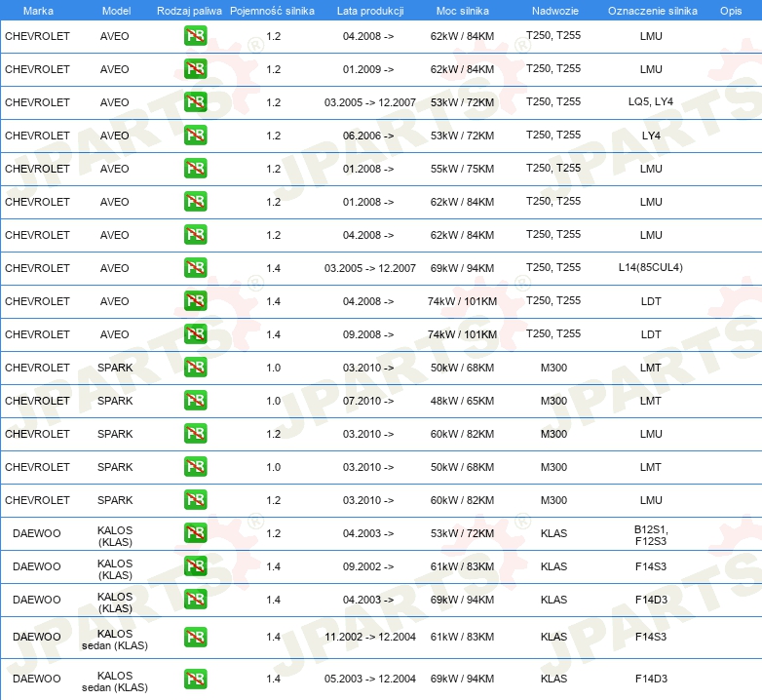Click 'LDT' in the AVEO 1.4 04.2008 row
This screenshot has width=762, height=700.
[x=651, y=301]
